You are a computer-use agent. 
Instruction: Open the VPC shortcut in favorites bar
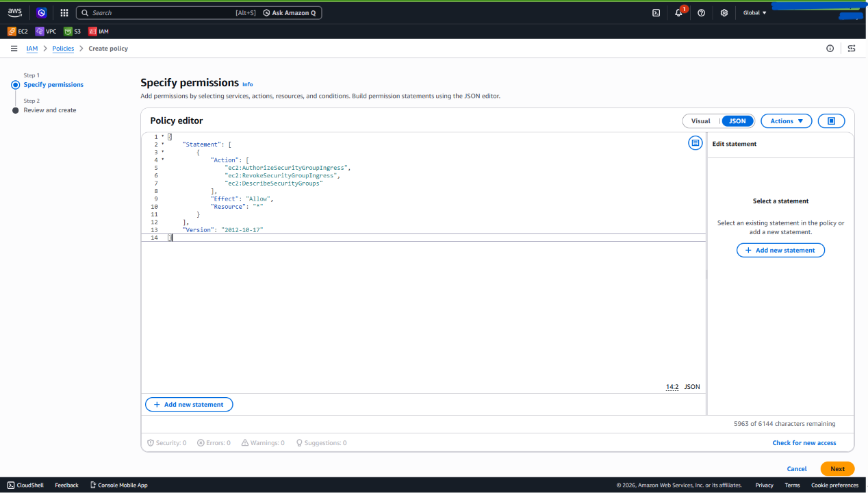(46, 31)
